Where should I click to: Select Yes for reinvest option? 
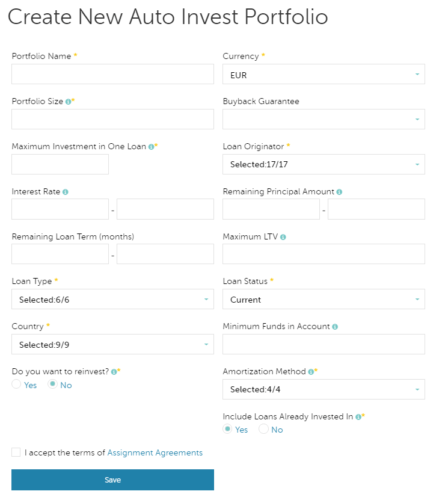pos(17,384)
